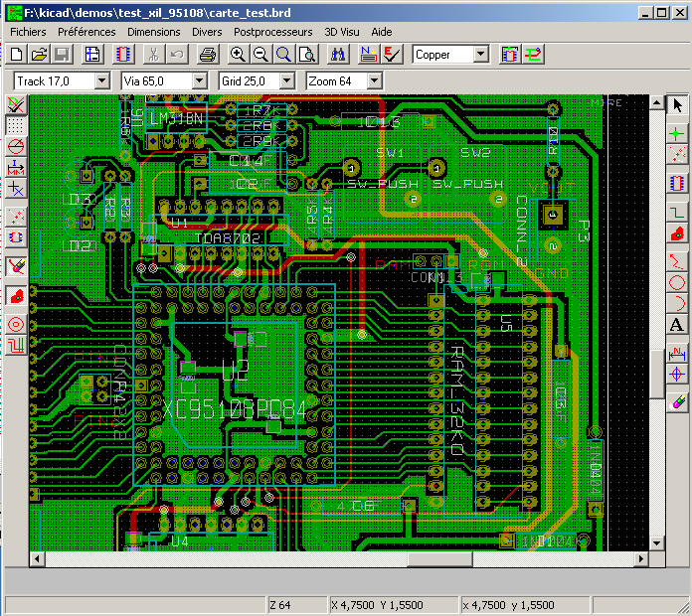Click the zoom in magnifier icon
Viewport: 692px width, 616px height.
pyautogui.click(x=238, y=55)
